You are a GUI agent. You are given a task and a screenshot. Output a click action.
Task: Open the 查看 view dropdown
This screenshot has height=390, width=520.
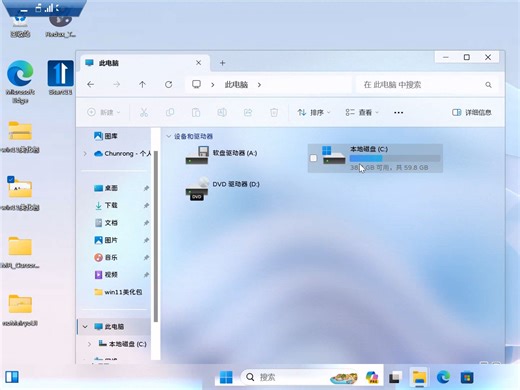pos(362,112)
